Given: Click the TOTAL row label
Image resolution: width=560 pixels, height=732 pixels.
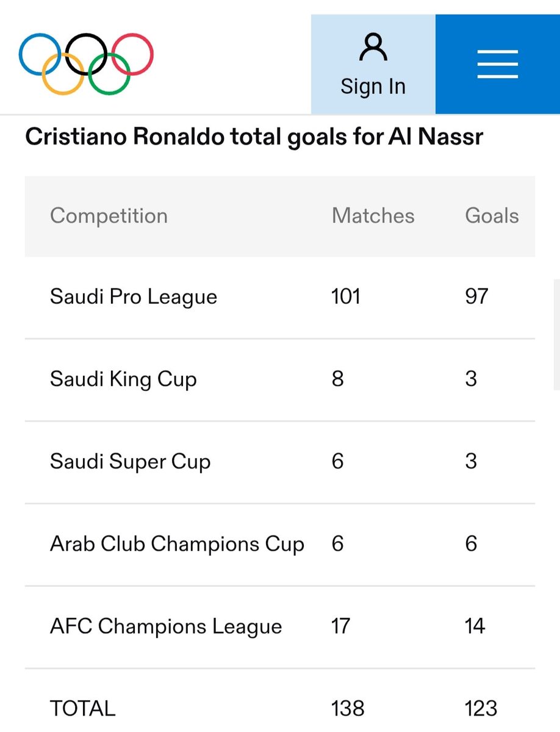Looking at the screenshot, I should click(82, 709).
